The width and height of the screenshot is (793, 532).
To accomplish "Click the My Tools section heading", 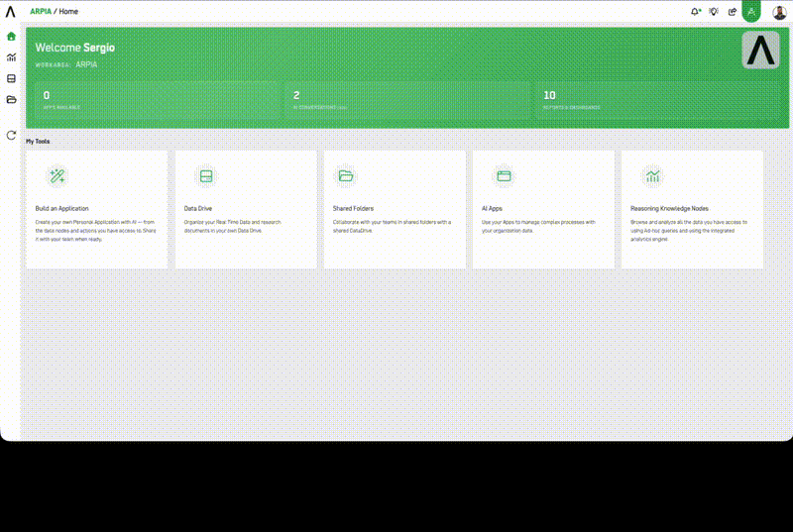I will (x=38, y=142).
